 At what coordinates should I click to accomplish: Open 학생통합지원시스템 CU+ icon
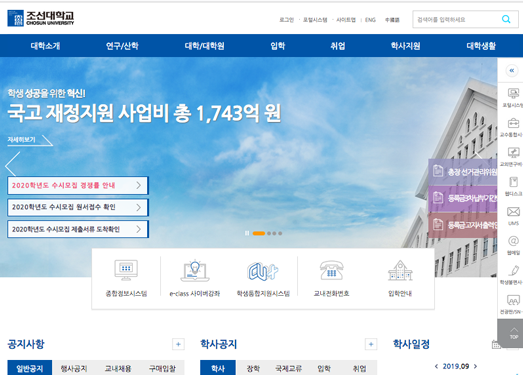point(263,271)
